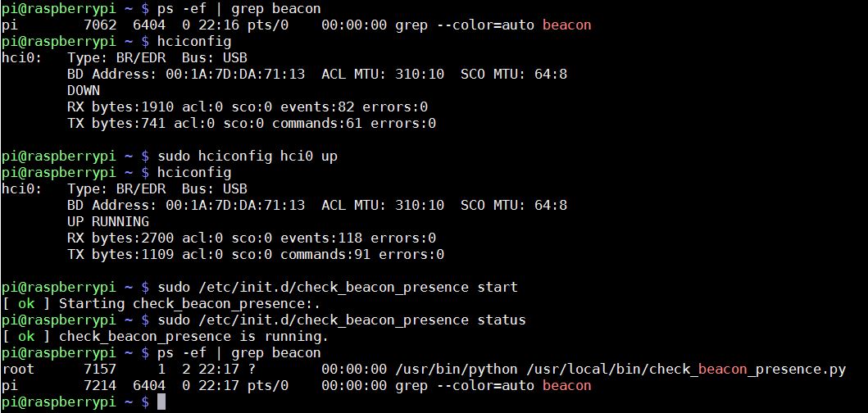Click the red 'beacon' in first grep output
This screenshot has height=413, width=868.
click(567, 25)
